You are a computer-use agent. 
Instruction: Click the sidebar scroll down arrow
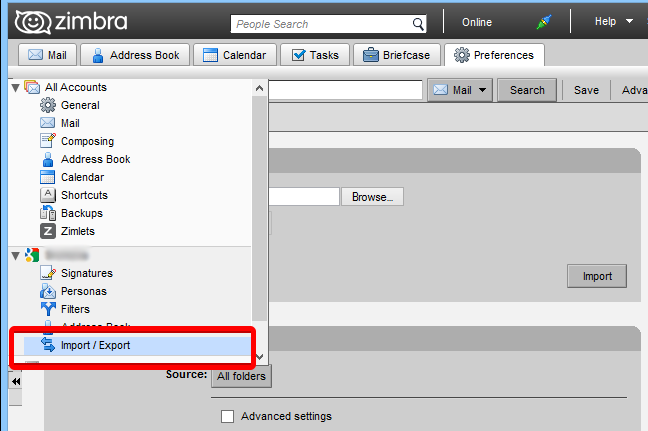(x=260, y=357)
